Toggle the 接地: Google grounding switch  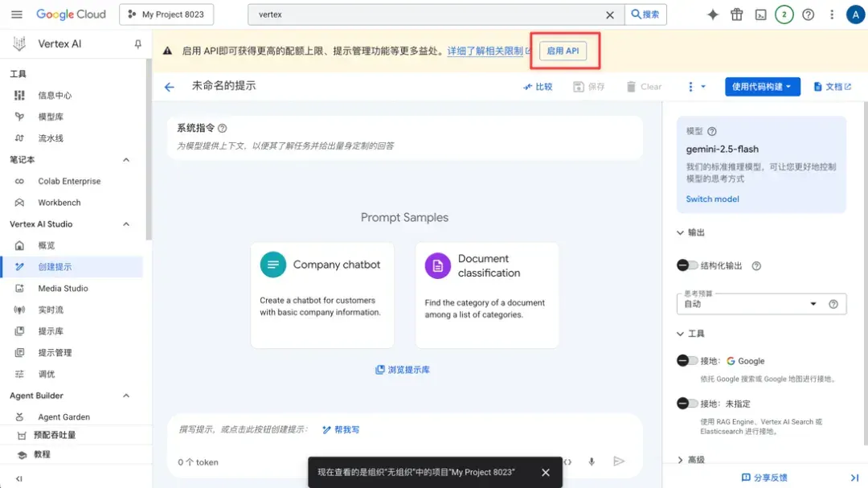tap(687, 361)
